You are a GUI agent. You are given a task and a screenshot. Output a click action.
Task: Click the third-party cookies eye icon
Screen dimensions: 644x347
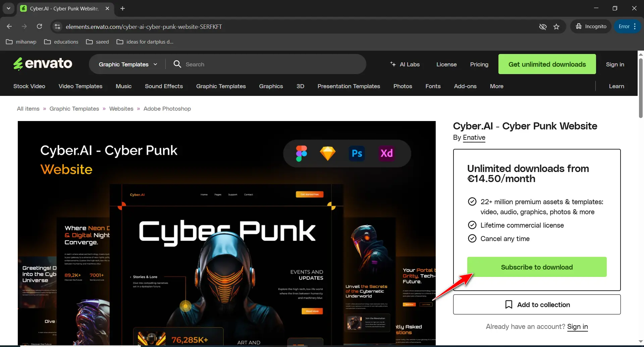coord(542,27)
